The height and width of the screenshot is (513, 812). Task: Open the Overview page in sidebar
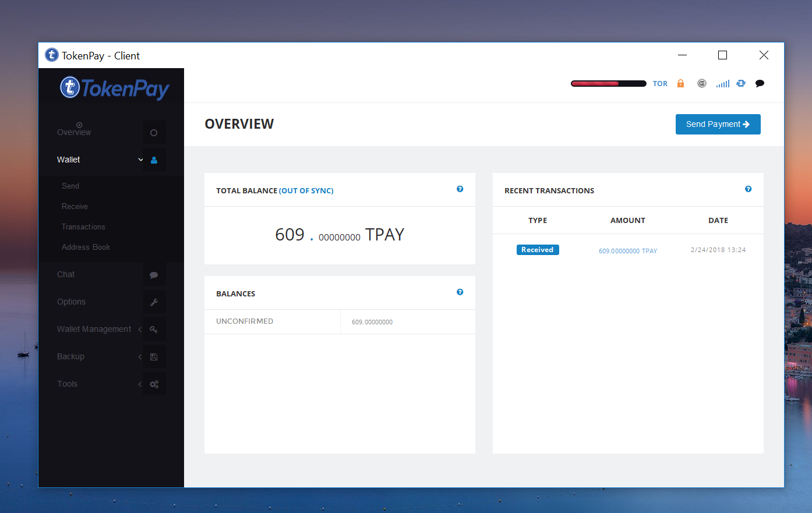[x=74, y=132]
